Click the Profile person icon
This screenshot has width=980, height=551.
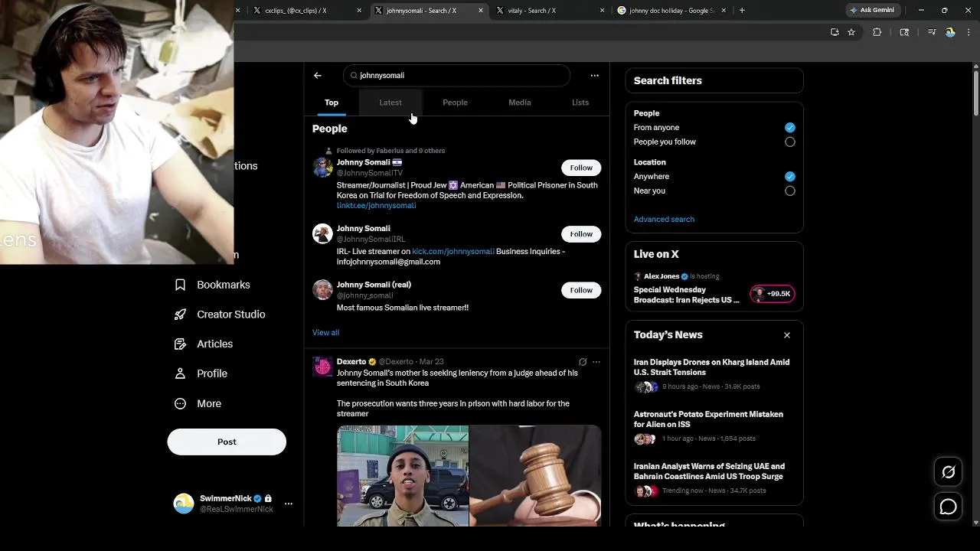tap(180, 373)
